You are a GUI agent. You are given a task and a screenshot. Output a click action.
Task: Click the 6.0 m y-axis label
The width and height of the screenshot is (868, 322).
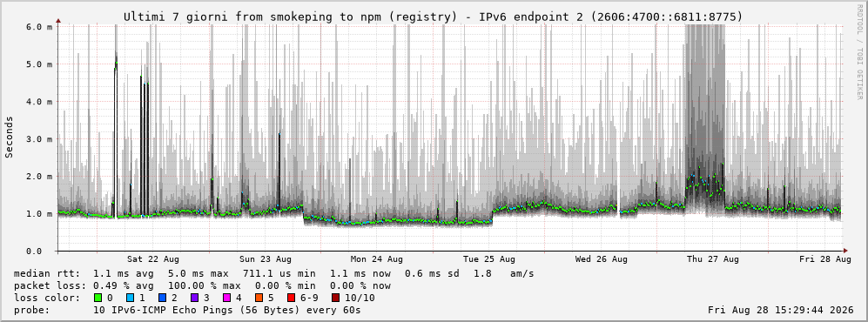pos(39,26)
